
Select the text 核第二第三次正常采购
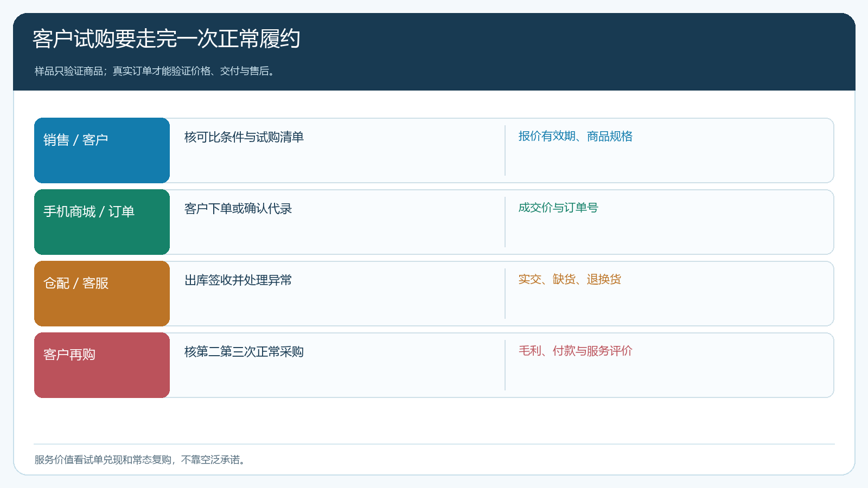[x=244, y=352]
